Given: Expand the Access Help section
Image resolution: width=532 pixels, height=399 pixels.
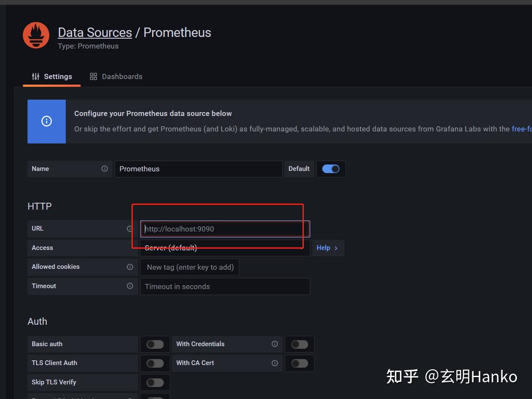Looking at the screenshot, I should (327, 248).
